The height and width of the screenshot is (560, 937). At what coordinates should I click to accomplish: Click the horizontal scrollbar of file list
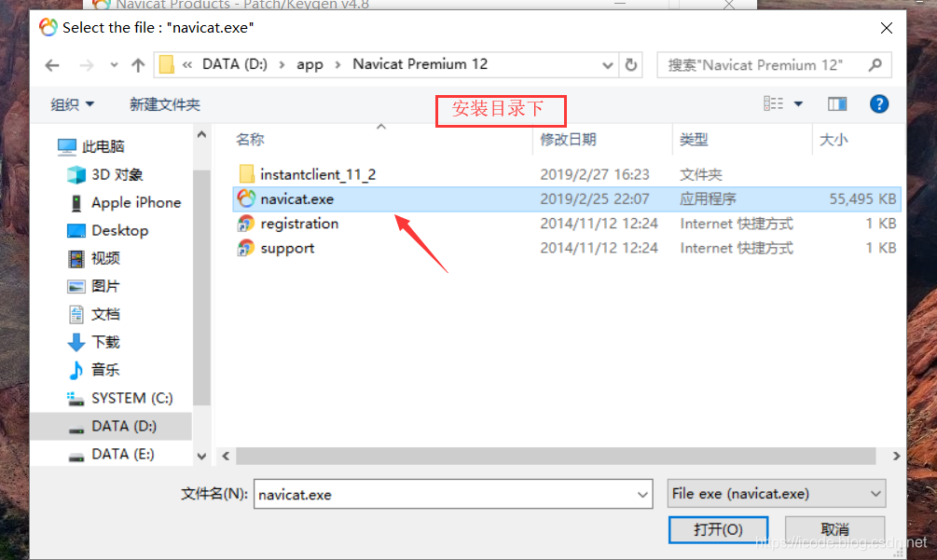[x=556, y=457]
